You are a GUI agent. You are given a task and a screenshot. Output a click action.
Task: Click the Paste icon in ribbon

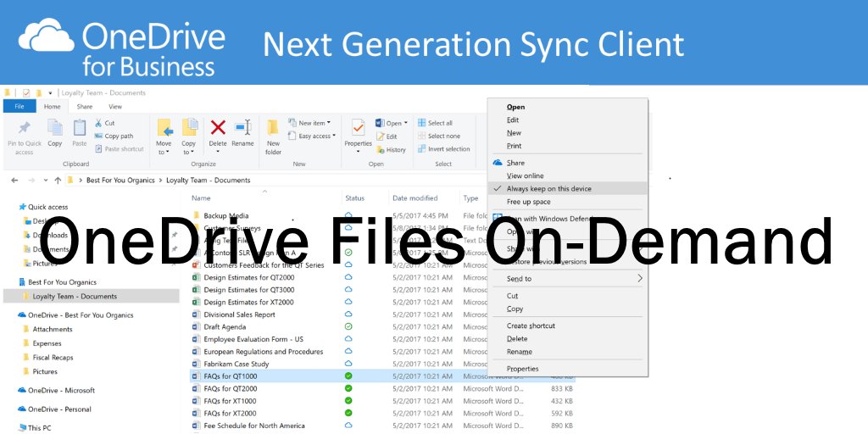(x=80, y=127)
